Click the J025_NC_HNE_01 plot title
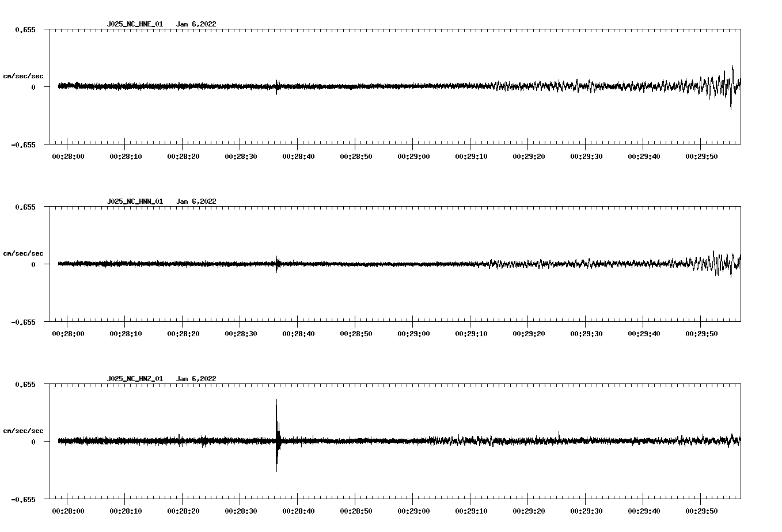Screen dimensions: 782x532 point(135,24)
